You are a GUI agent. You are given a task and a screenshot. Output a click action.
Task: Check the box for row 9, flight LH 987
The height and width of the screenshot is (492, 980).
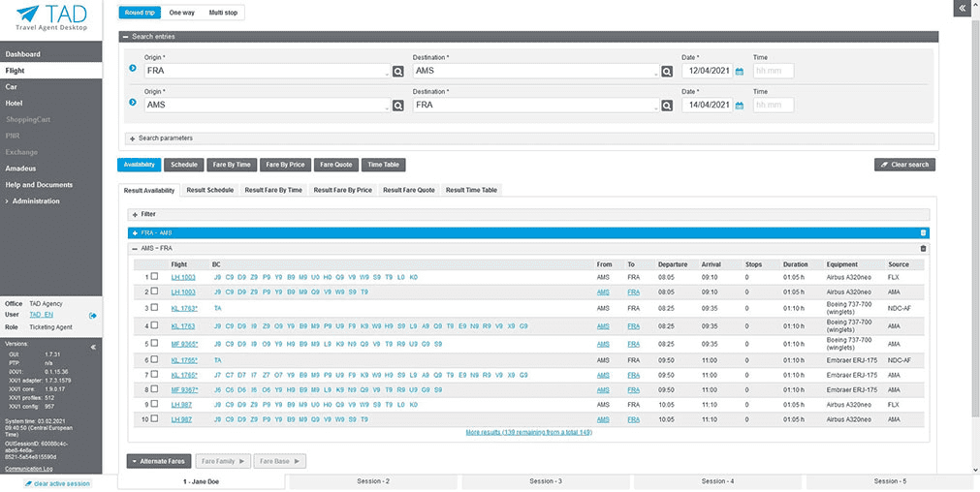coord(153,404)
